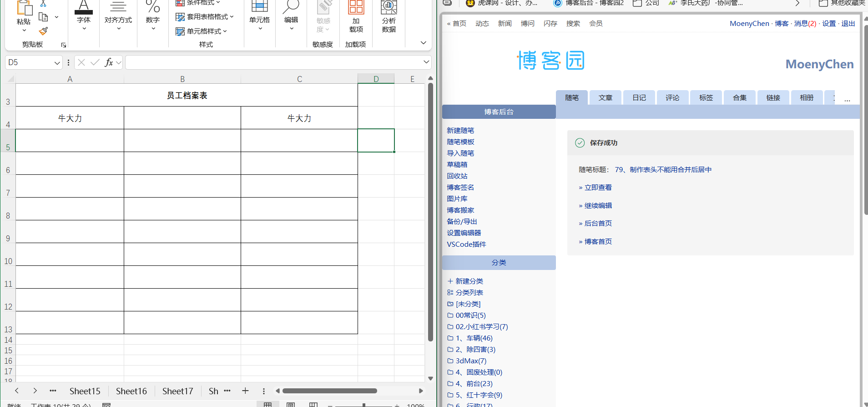Open 新建分类 plus icon in blog sidebar
Image resolution: width=868 pixels, height=407 pixels.
coord(450,281)
